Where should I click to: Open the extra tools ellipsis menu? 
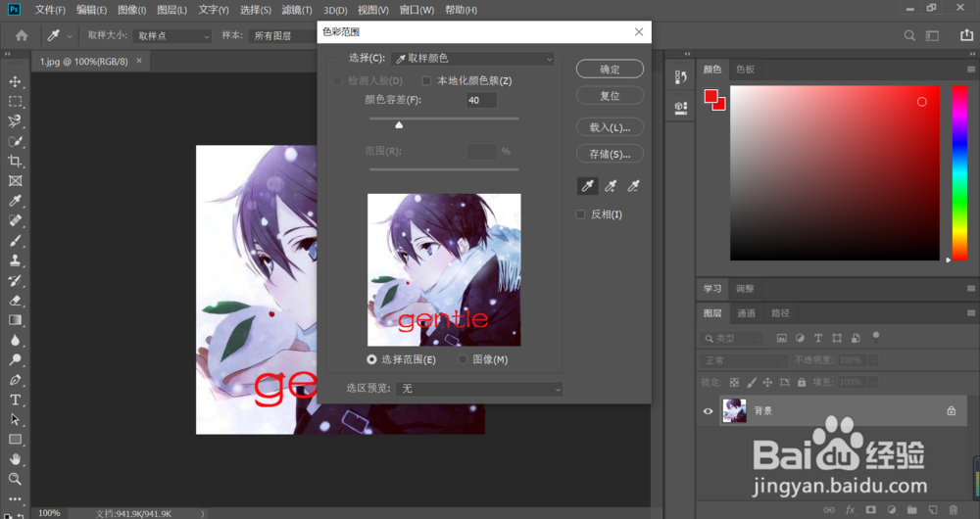click(x=15, y=499)
